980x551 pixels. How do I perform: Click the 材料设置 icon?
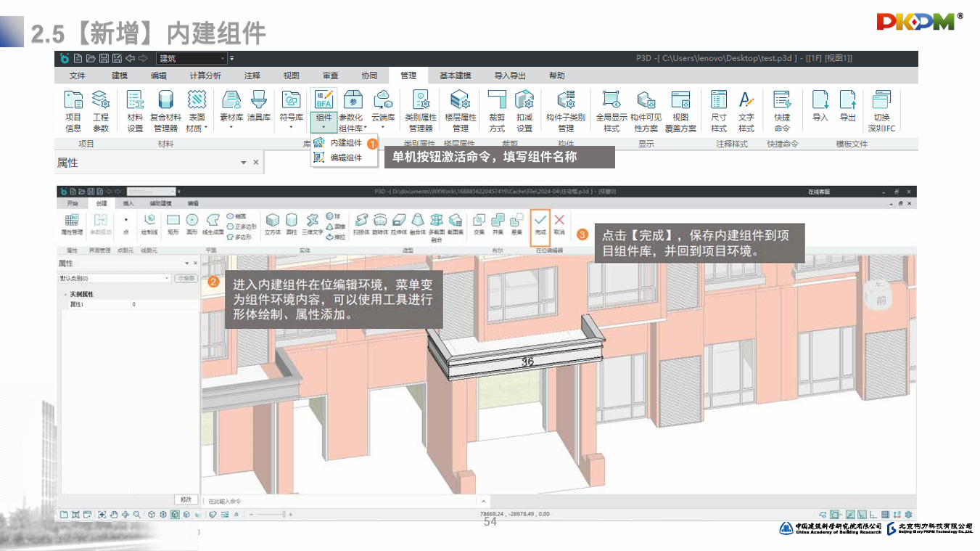coord(135,111)
